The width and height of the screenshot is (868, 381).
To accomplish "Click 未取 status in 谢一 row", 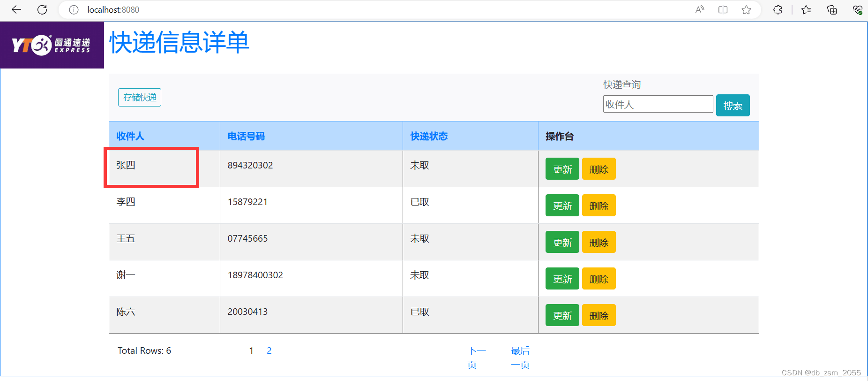I will (x=419, y=275).
